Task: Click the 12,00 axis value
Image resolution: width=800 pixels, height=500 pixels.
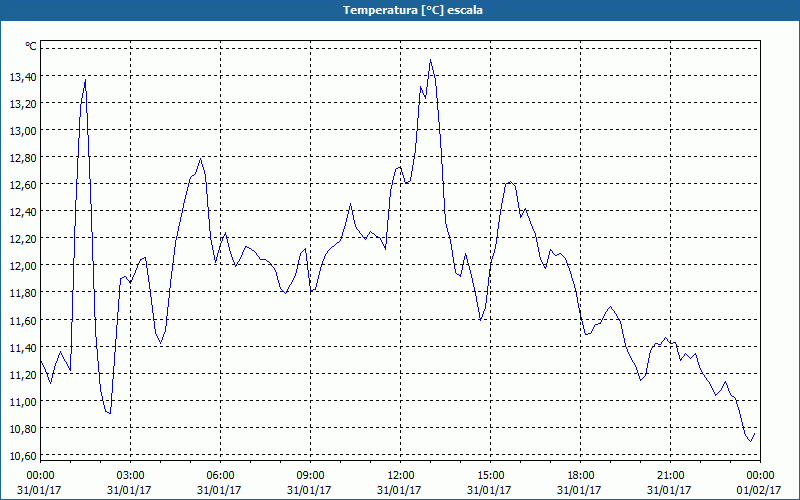Action: 23,266
